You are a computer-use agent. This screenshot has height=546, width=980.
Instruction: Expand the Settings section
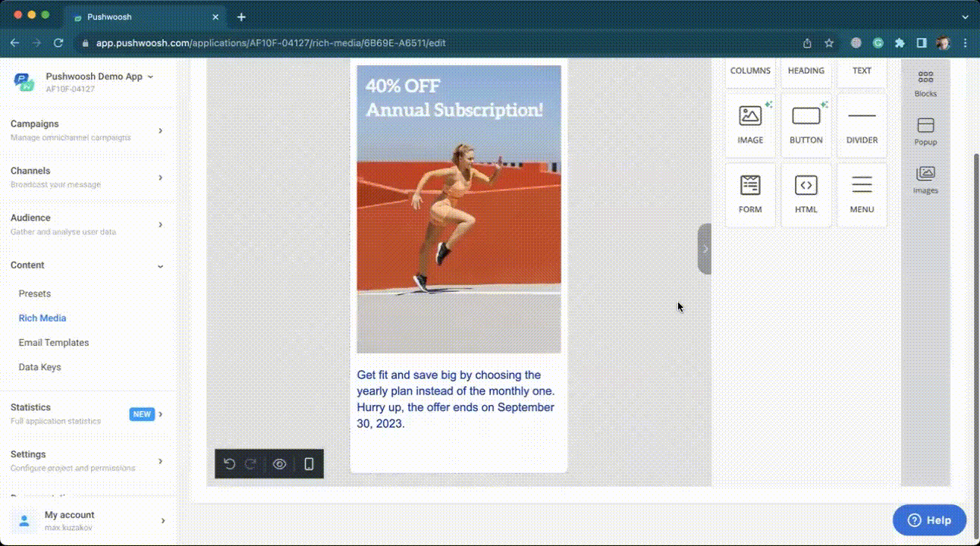[87, 461]
